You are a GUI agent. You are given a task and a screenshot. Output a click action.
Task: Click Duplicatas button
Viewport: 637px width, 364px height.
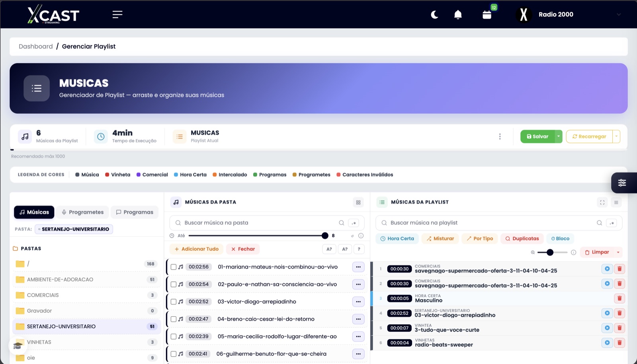click(522, 239)
